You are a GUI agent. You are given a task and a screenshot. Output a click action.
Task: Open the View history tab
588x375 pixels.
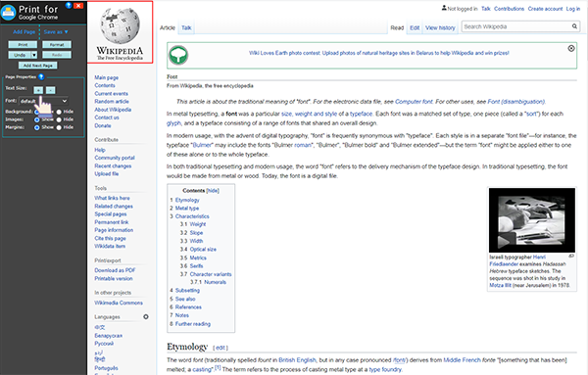pyautogui.click(x=440, y=27)
